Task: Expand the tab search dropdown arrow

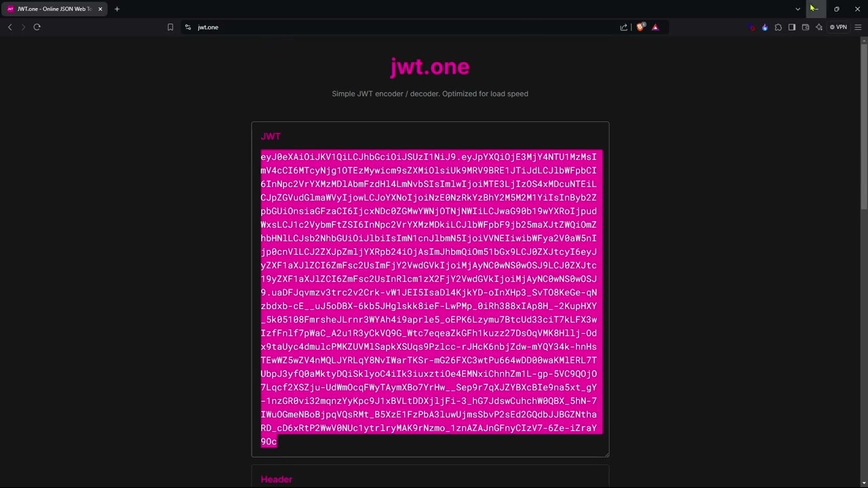Action: click(797, 9)
